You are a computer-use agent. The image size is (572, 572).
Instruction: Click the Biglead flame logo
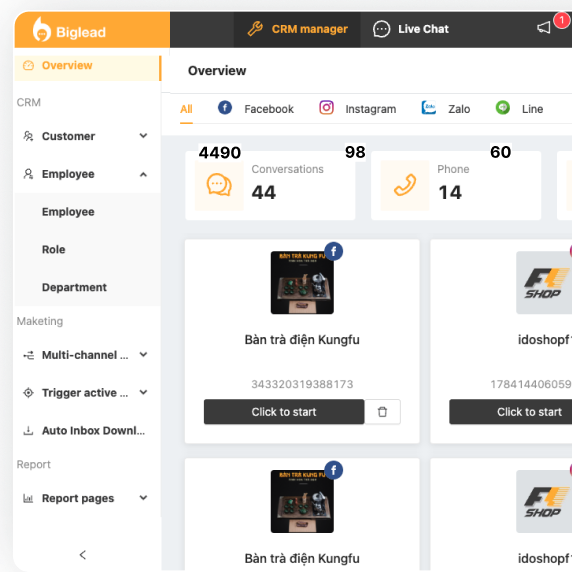[42, 30]
